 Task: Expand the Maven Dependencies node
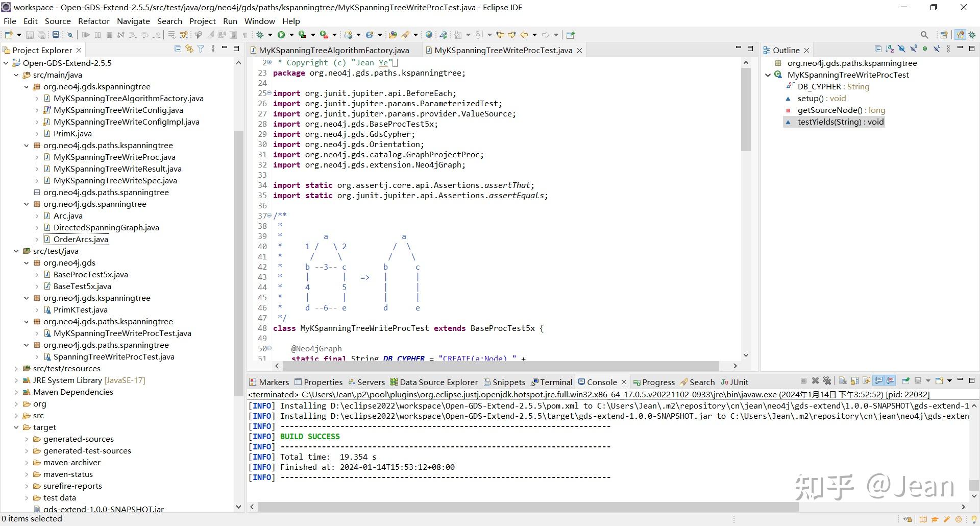click(16, 392)
